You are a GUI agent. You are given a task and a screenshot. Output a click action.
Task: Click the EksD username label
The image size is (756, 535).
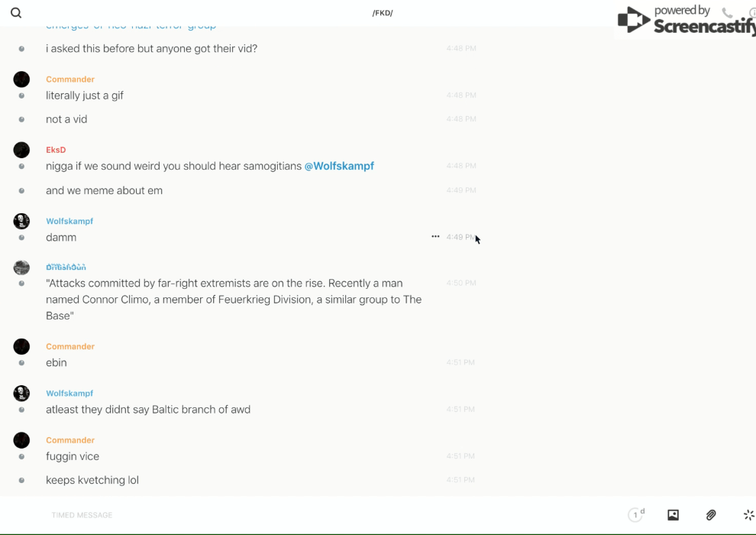click(56, 150)
